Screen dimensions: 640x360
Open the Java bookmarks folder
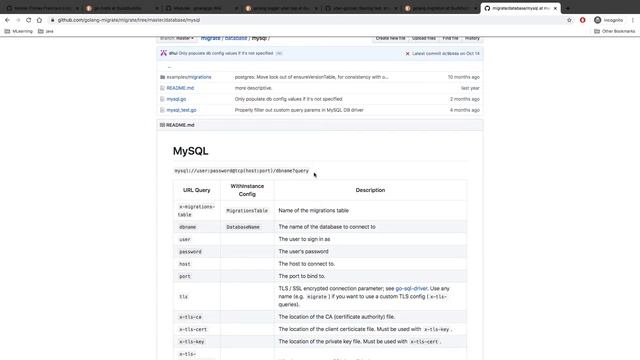(46, 31)
